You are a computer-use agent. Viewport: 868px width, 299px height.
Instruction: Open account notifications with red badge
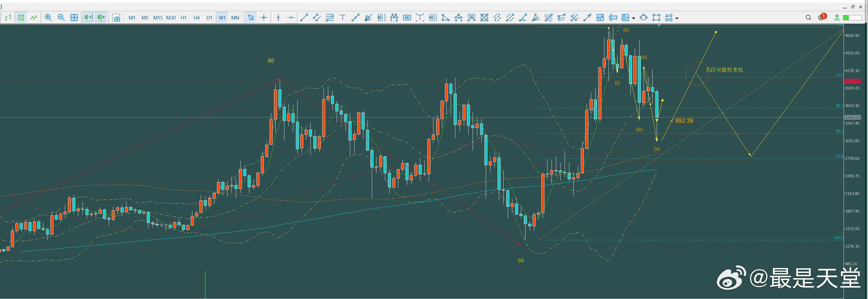click(x=821, y=17)
